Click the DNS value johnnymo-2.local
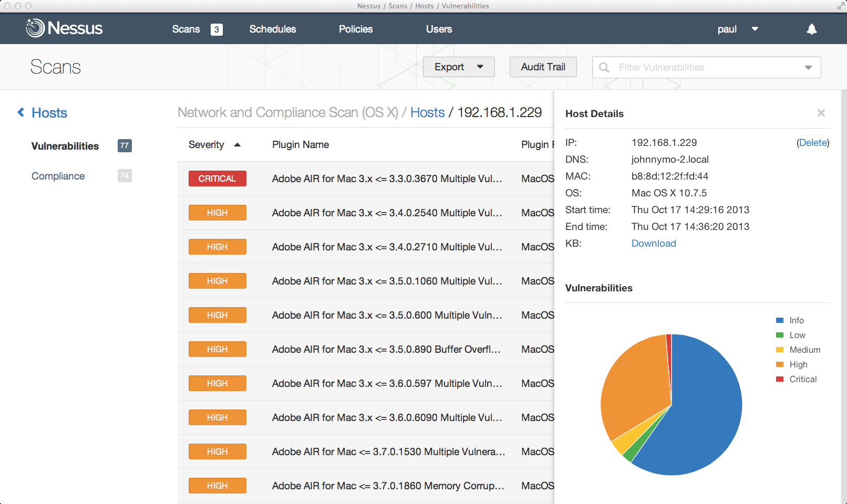The image size is (847, 504). point(670,160)
